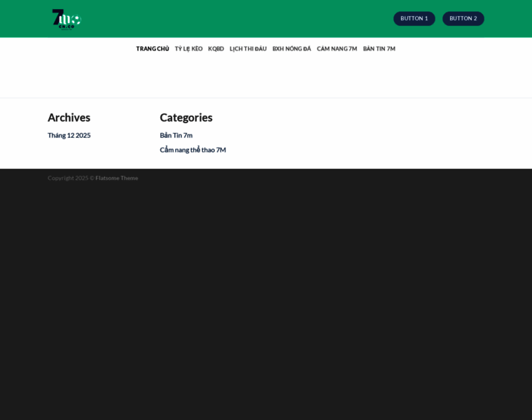
Task: Click the blank content area below navigation
Action: pos(266,78)
